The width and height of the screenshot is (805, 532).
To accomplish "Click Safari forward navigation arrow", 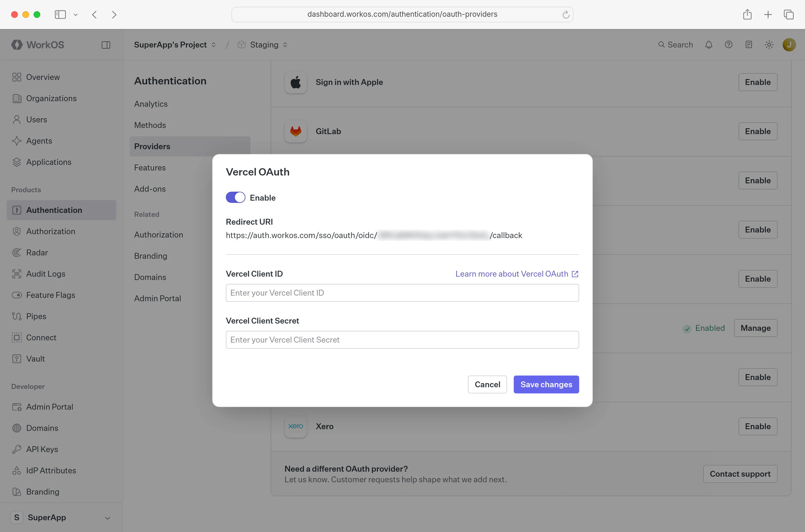I will [114, 15].
